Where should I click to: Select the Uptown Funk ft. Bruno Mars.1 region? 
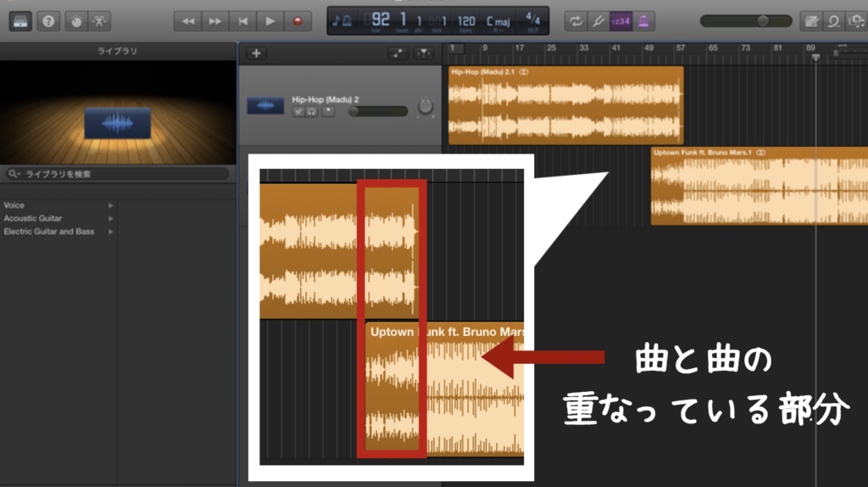coord(759,186)
